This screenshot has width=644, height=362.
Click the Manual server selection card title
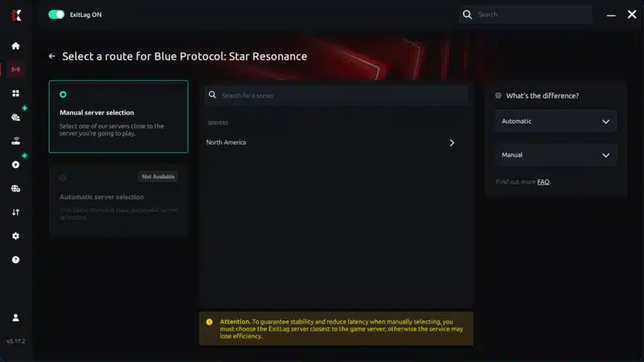coord(96,112)
